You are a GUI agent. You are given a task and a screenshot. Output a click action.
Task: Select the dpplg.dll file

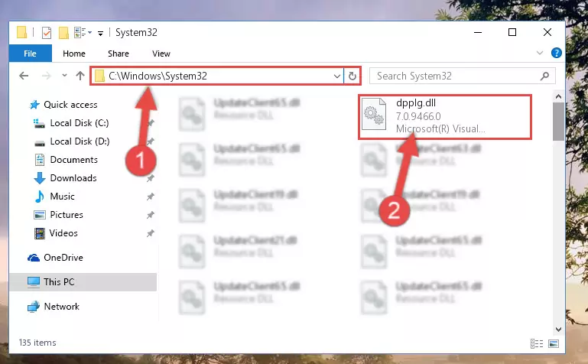445,116
